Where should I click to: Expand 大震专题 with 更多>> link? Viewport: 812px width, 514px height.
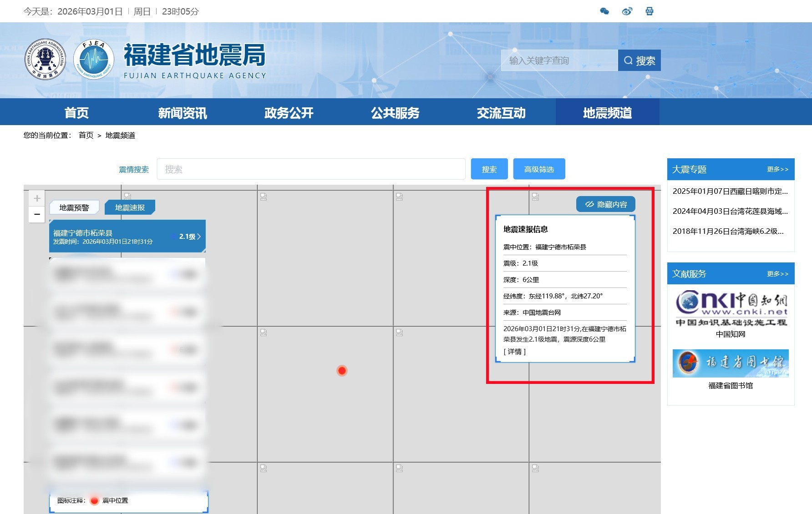777,169
